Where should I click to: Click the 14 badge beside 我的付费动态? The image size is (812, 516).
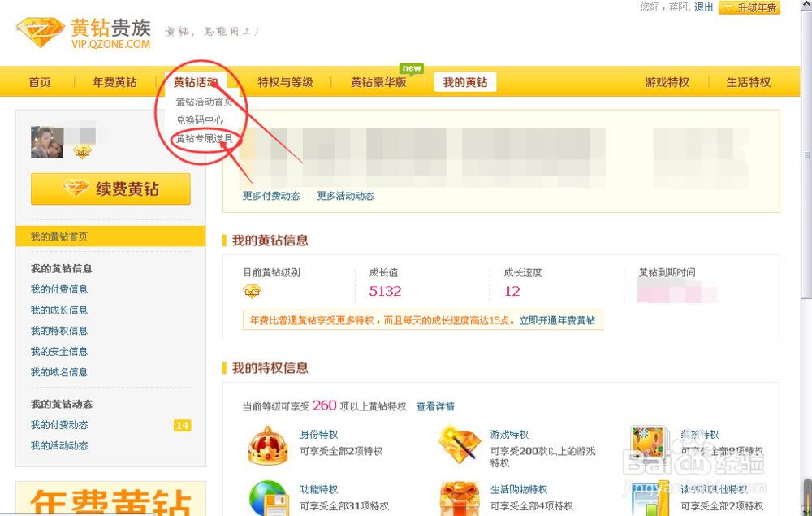[182, 425]
